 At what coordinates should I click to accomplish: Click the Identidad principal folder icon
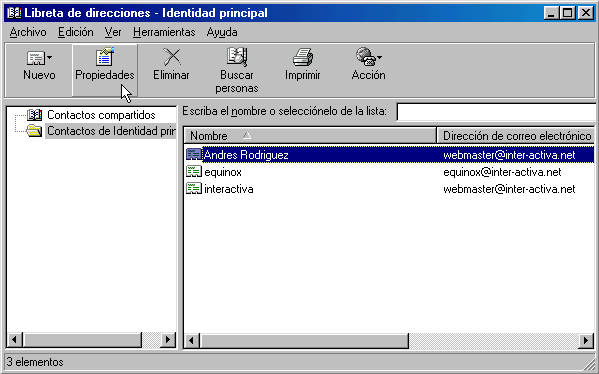tap(34, 131)
